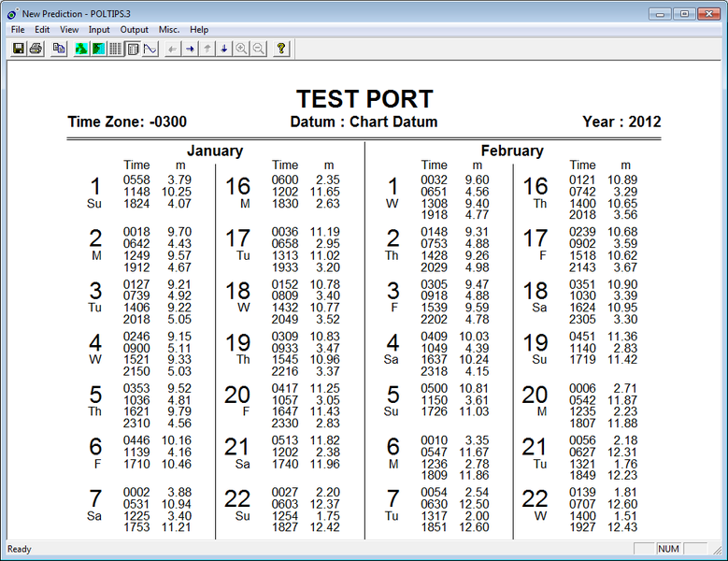Click the Save disk icon in toolbar
728x561 pixels.
pyautogui.click(x=19, y=49)
